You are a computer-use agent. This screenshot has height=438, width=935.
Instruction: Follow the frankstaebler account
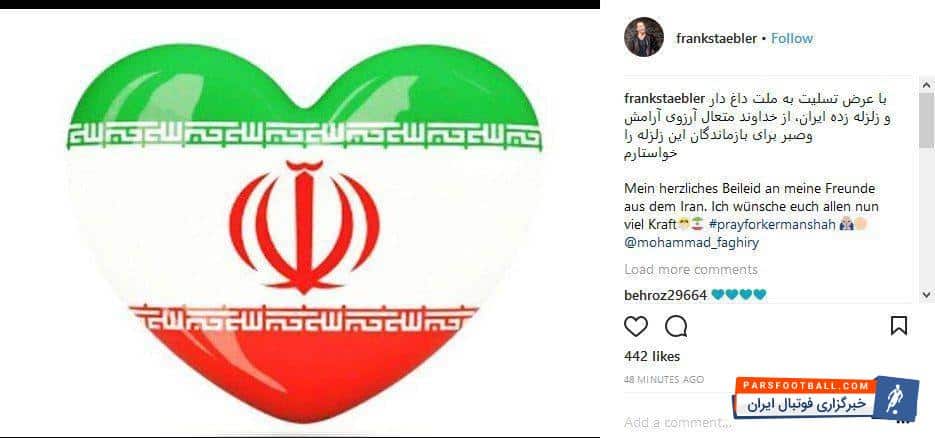click(x=792, y=38)
